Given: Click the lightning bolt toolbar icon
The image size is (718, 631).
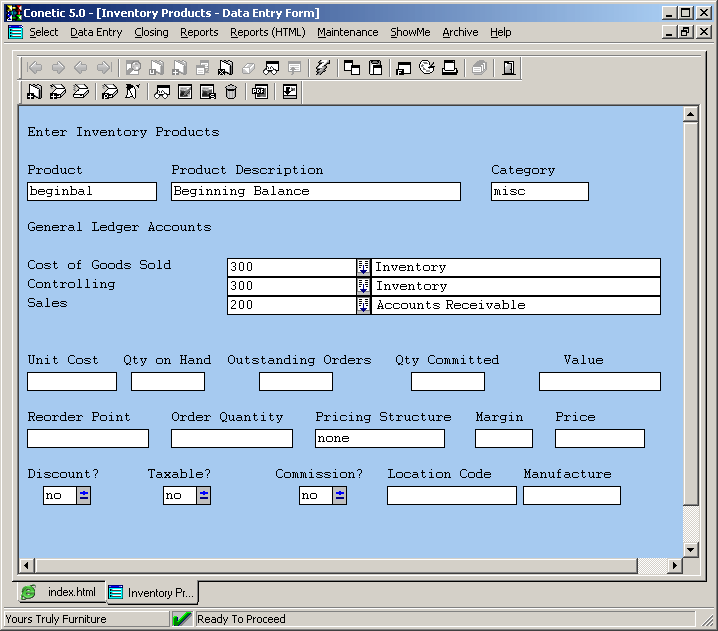Looking at the screenshot, I should [x=321, y=68].
